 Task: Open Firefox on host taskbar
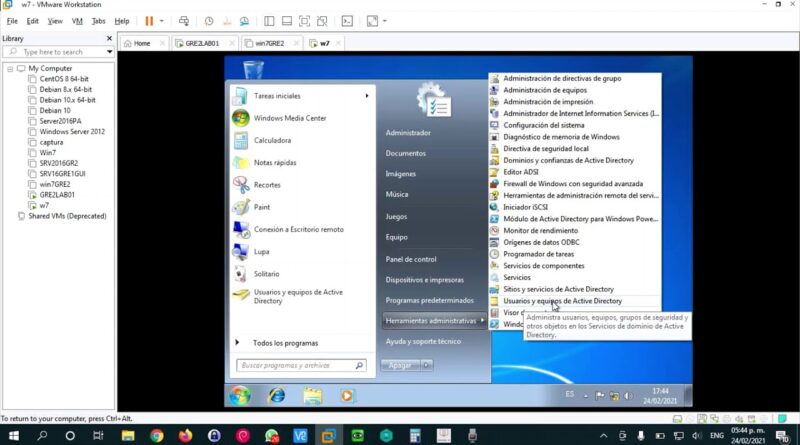pyautogui.click(x=185, y=435)
